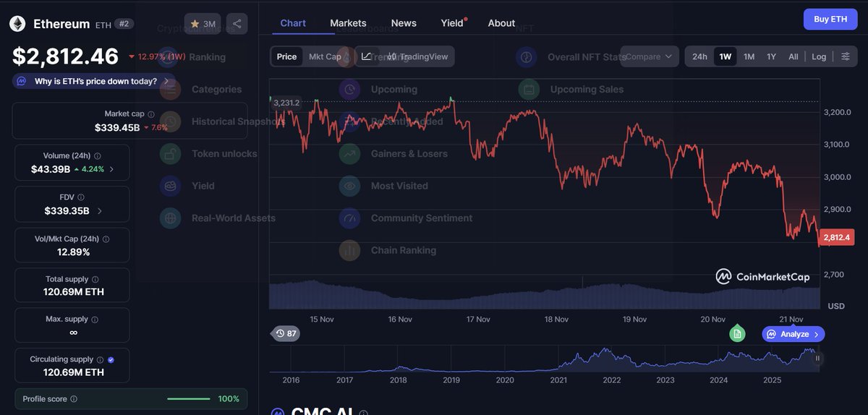Image resolution: width=868 pixels, height=415 pixels.
Task: Open the Markets tab
Action: (x=348, y=23)
